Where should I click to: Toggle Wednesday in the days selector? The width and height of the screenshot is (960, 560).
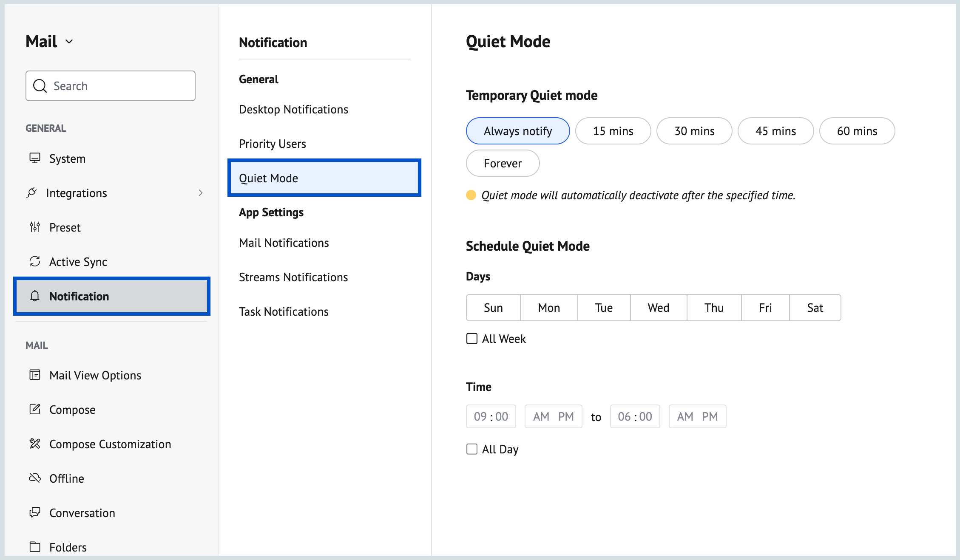658,307
